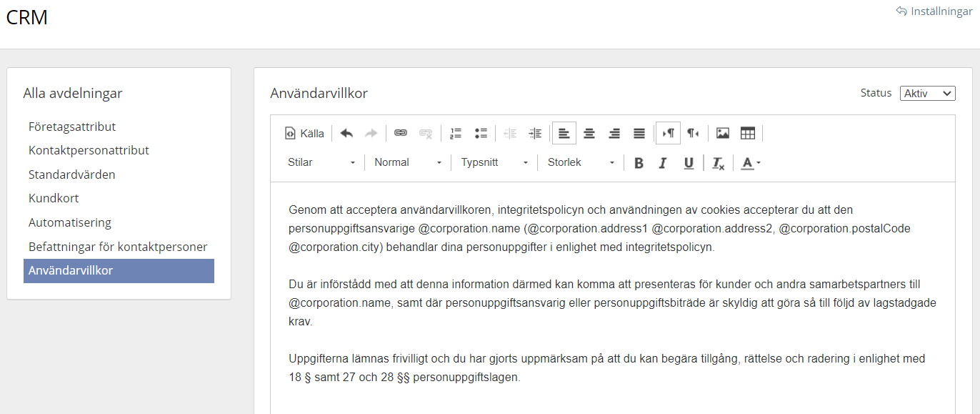Open Företagsattribut in the sidebar
The width and height of the screenshot is (980, 414).
(x=72, y=127)
